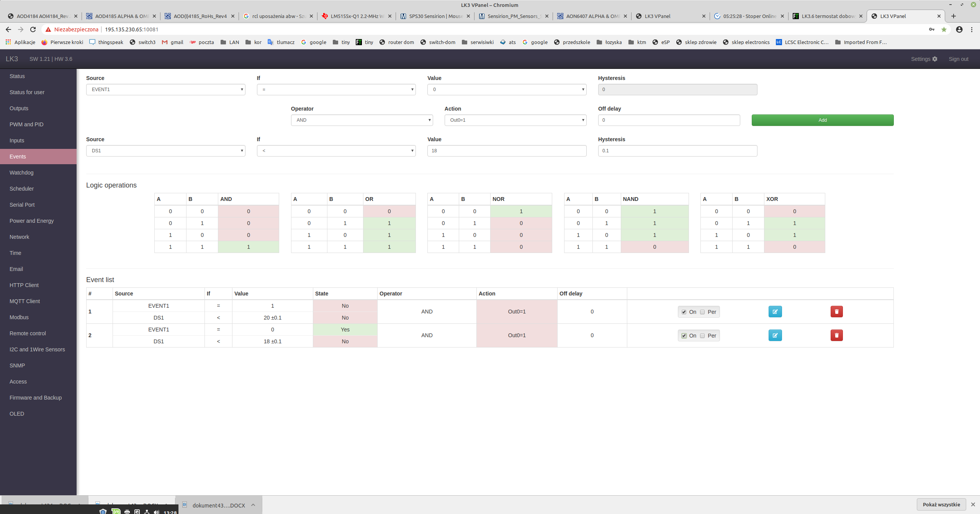Click the Off delay input field
The width and height of the screenshot is (980, 514).
click(669, 120)
